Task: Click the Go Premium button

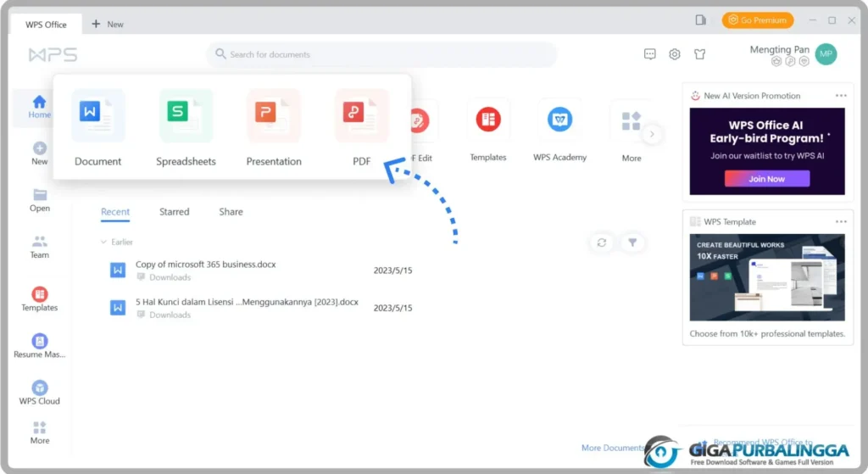Action: pyautogui.click(x=758, y=20)
